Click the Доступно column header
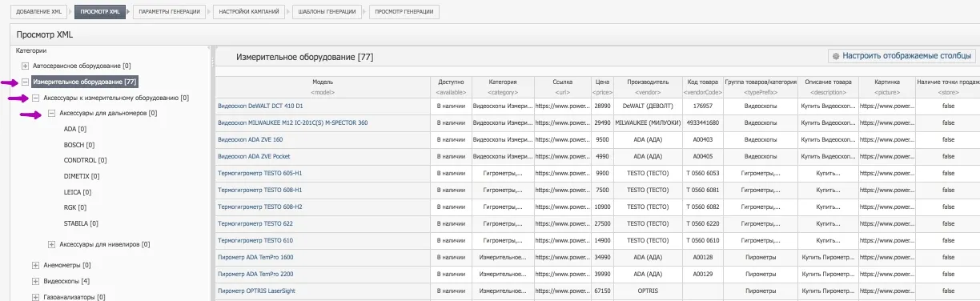980x301 pixels. (x=451, y=86)
